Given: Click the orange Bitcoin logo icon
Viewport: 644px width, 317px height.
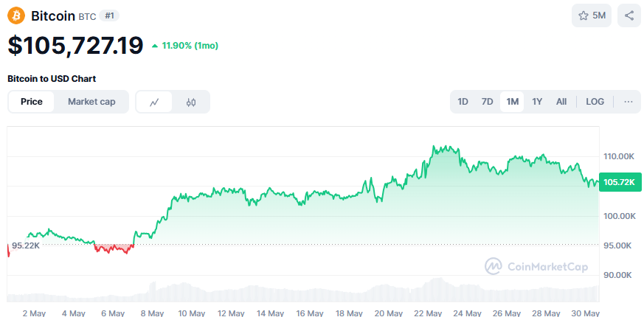Looking at the screenshot, I should (16, 15).
